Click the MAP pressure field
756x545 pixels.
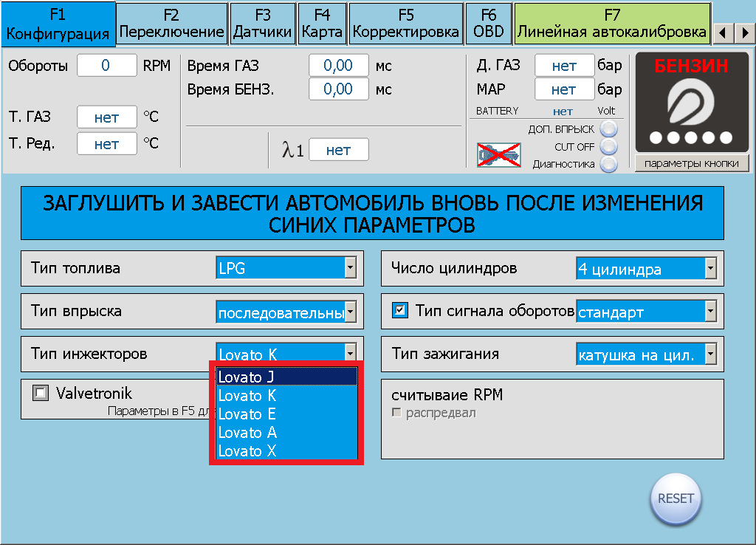pyautogui.click(x=564, y=89)
